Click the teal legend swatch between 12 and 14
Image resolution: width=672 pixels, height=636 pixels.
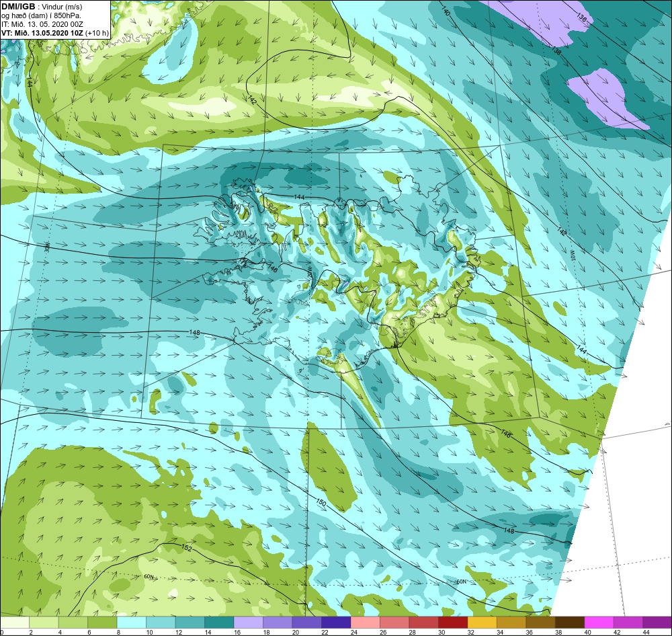pyautogui.click(x=190, y=623)
